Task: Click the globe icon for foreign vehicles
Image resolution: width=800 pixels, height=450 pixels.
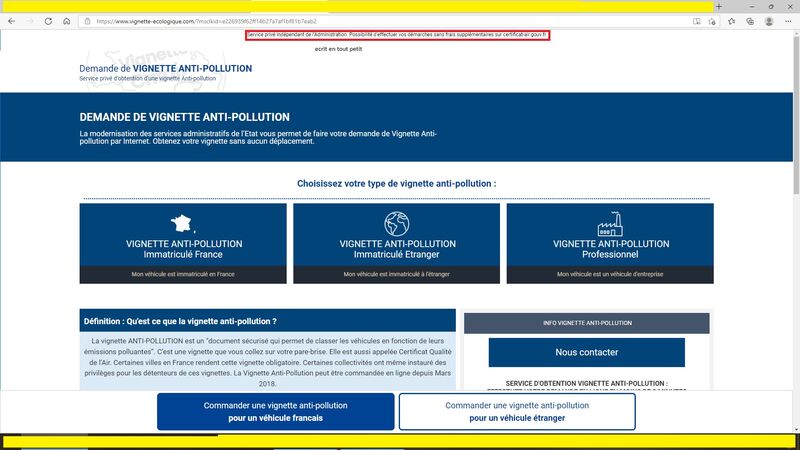Action: click(396, 223)
